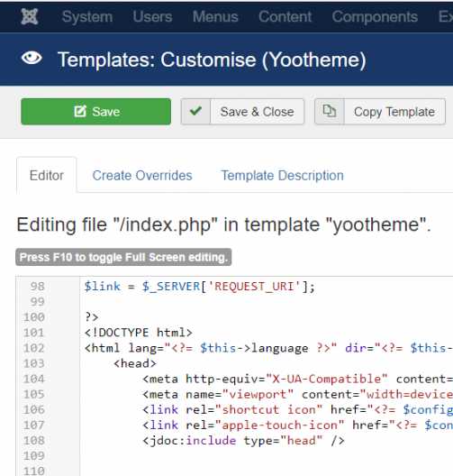Click the checkmark icon on Save & Close
This screenshot has width=453, height=476.
195,111
